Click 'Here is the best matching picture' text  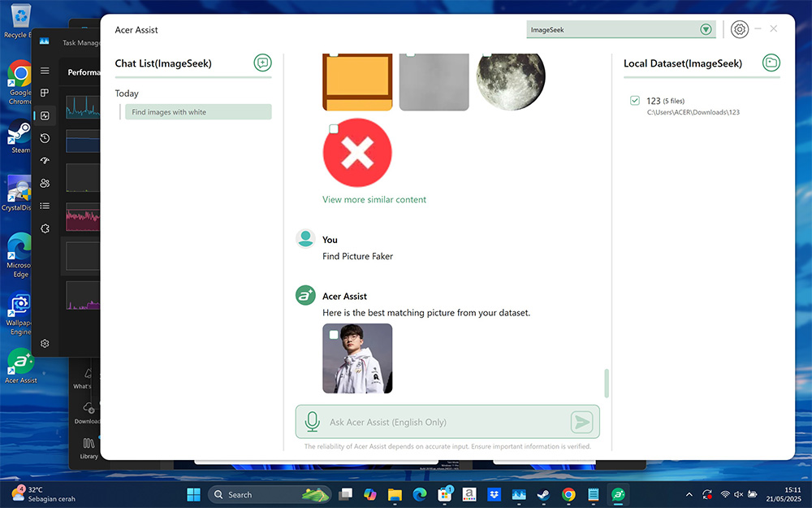pyautogui.click(x=426, y=313)
